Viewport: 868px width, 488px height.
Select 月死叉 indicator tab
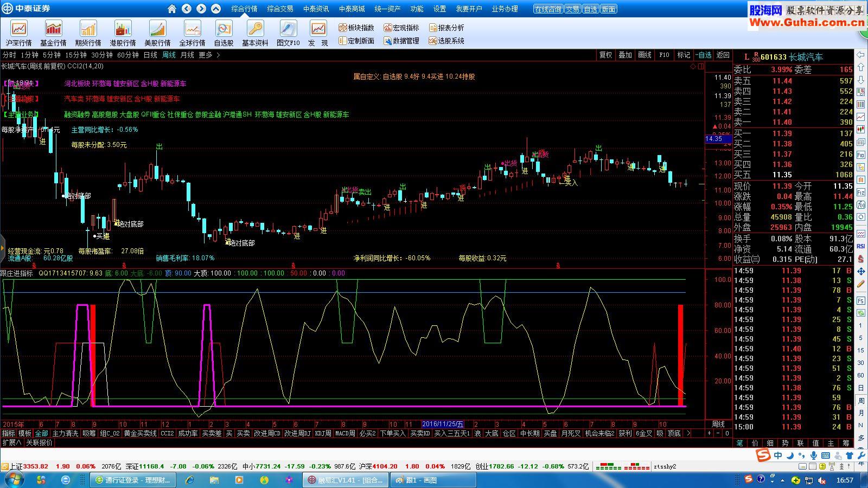[571, 433]
